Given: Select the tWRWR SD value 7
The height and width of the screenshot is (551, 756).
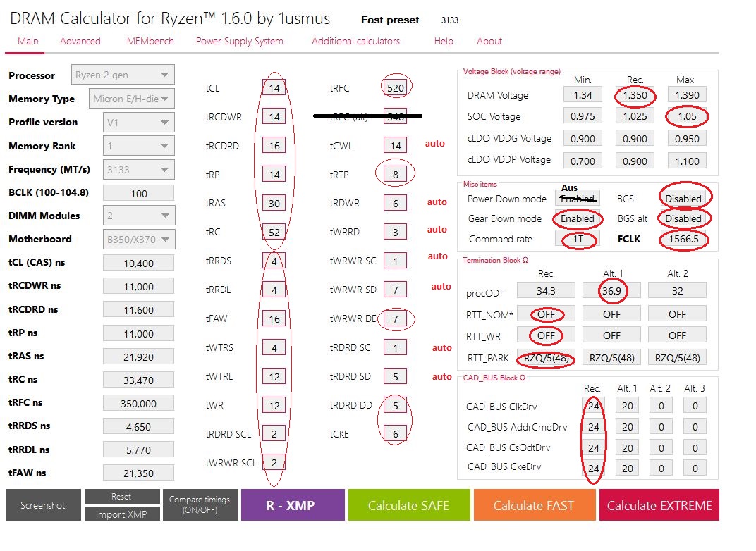Looking at the screenshot, I should pos(396,290).
